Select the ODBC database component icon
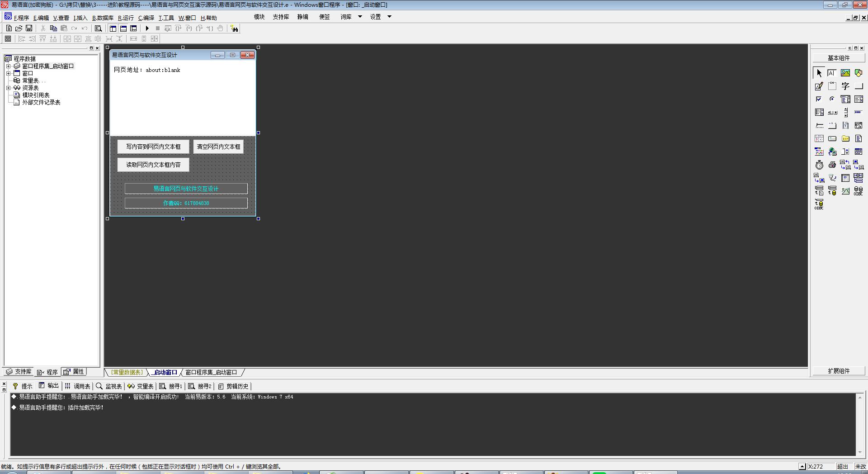This screenshot has height=474, width=868. pyautogui.click(x=859, y=191)
